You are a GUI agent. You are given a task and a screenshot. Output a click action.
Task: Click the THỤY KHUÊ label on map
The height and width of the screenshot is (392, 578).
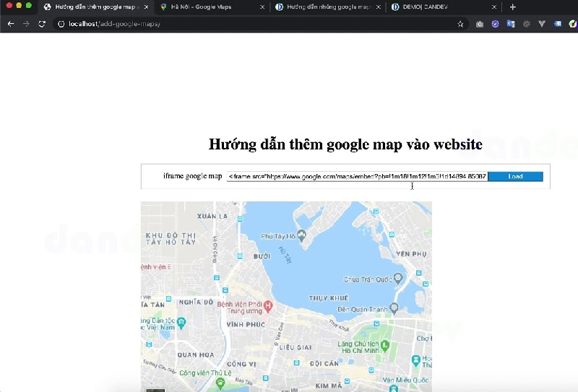coord(329,298)
